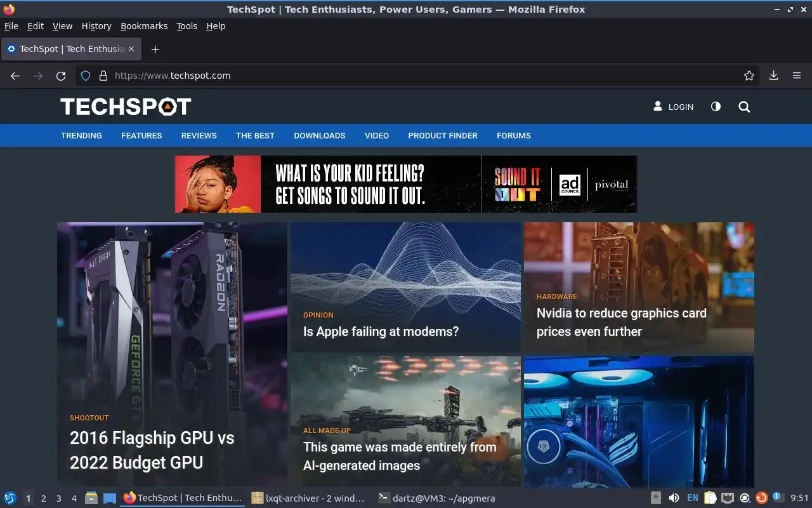
Task: Click the ALL MADE UP category label
Action: tap(327, 431)
